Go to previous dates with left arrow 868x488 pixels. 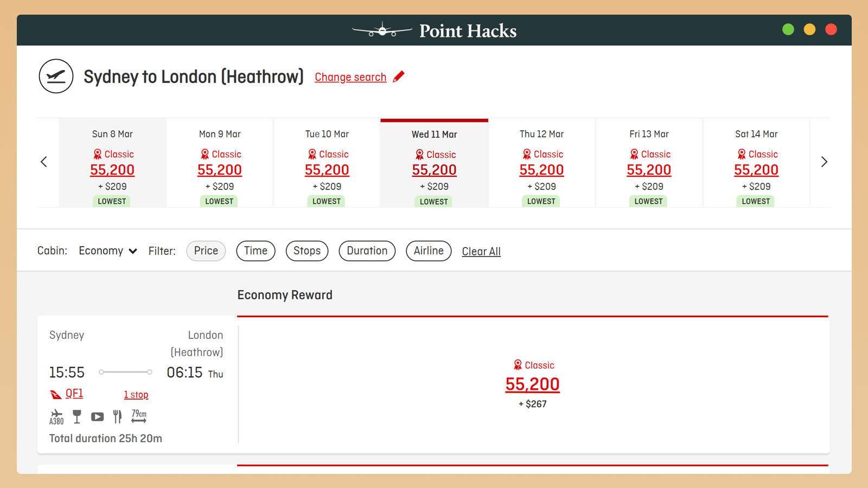[x=44, y=162]
